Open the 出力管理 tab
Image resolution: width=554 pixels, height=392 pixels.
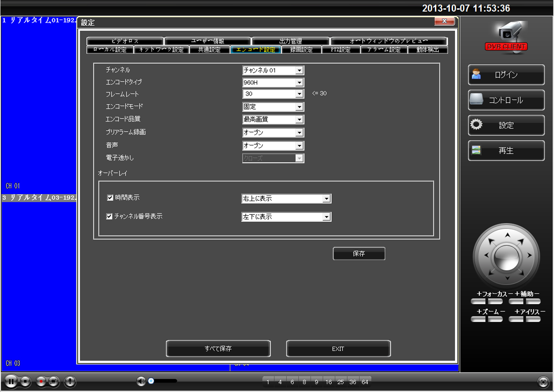[x=290, y=41]
